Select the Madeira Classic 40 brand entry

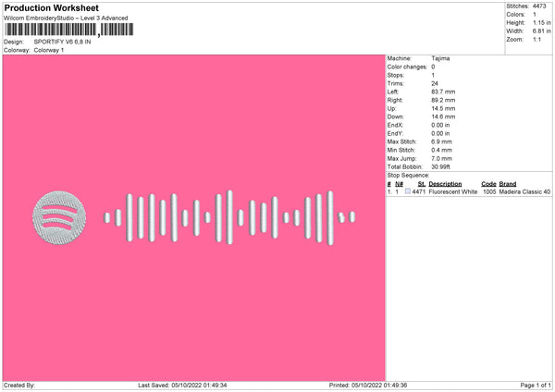tap(524, 191)
